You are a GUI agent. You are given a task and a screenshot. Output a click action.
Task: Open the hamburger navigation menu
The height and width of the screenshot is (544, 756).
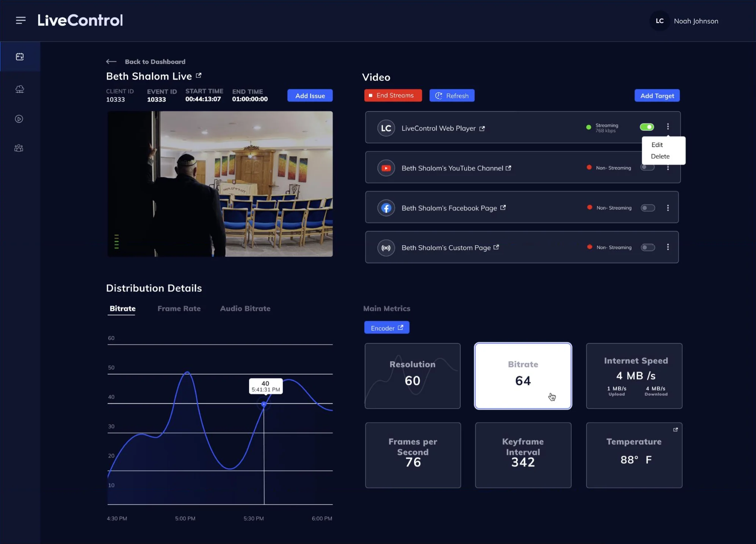[21, 20]
